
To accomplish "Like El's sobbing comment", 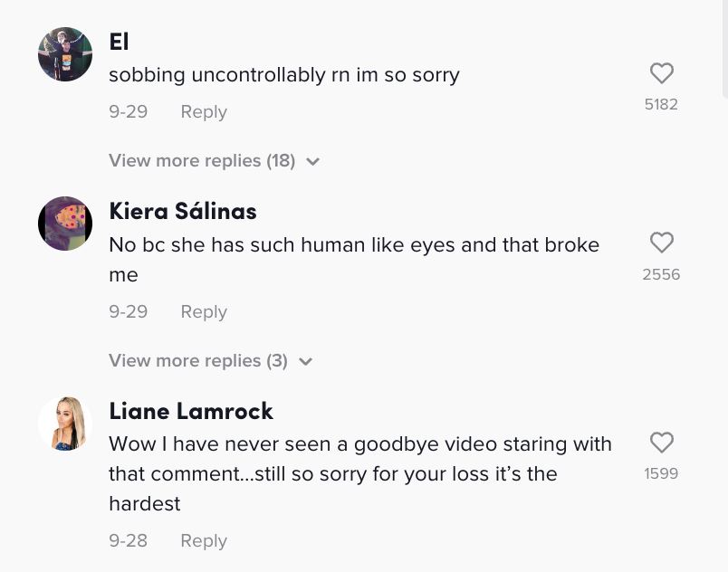I will pyautogui.click(x=662, y=73).
